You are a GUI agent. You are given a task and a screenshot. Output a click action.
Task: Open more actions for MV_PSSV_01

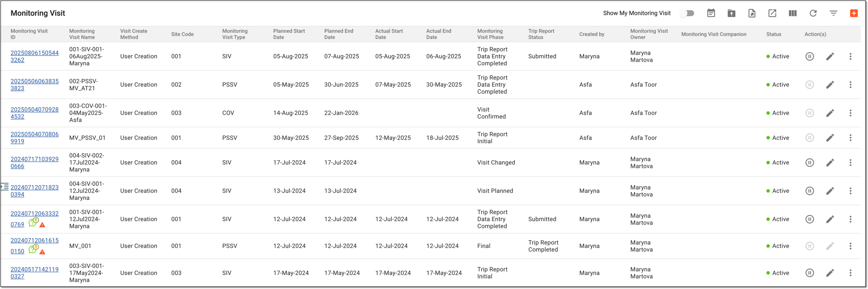pyautogui.click(x=851, y=138)
